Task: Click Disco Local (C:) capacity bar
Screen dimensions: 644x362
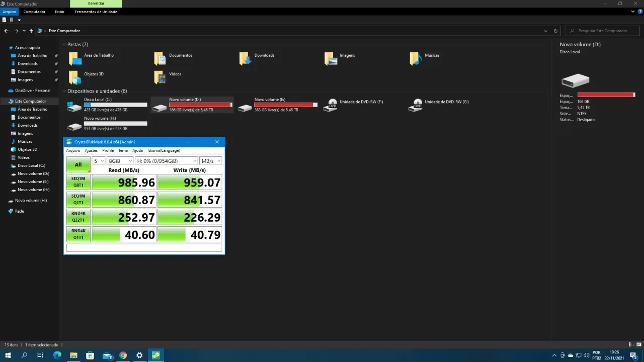Action: (x=116, y=105)
